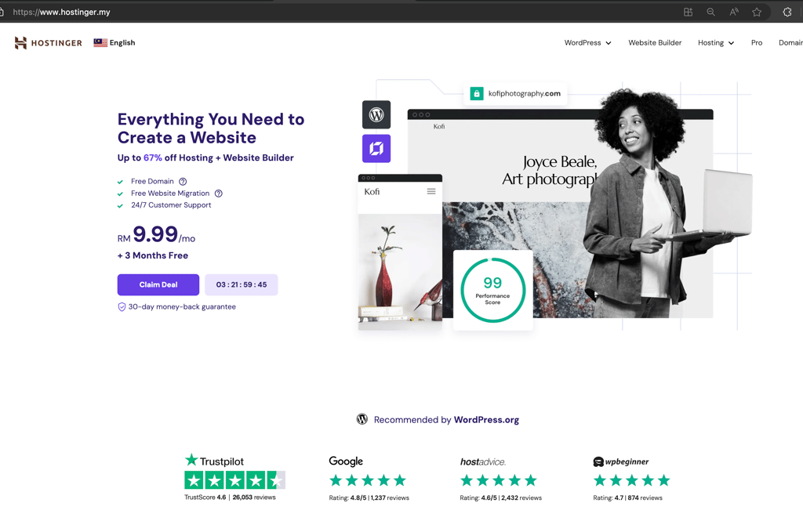Click the '67% off Hosting + Website Builder' text

(x=219, y=158)
